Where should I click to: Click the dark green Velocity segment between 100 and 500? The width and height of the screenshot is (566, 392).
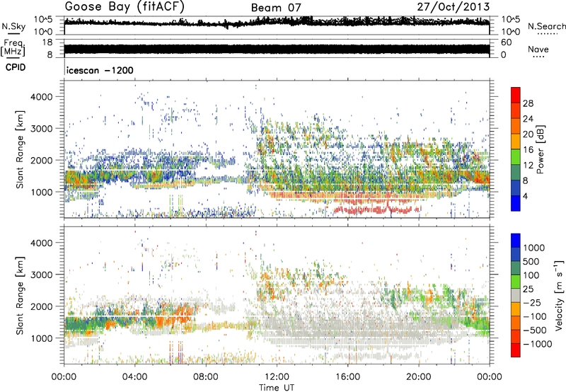pyautogui.click(x=516, y=267)
